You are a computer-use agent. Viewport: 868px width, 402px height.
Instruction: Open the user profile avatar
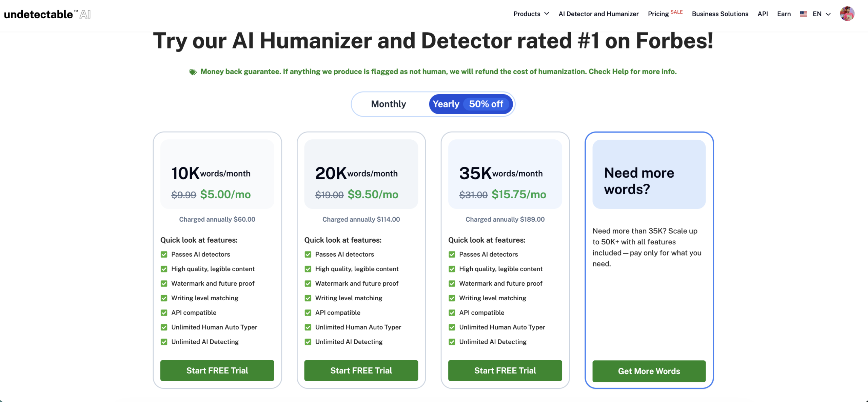click(847, 14)
